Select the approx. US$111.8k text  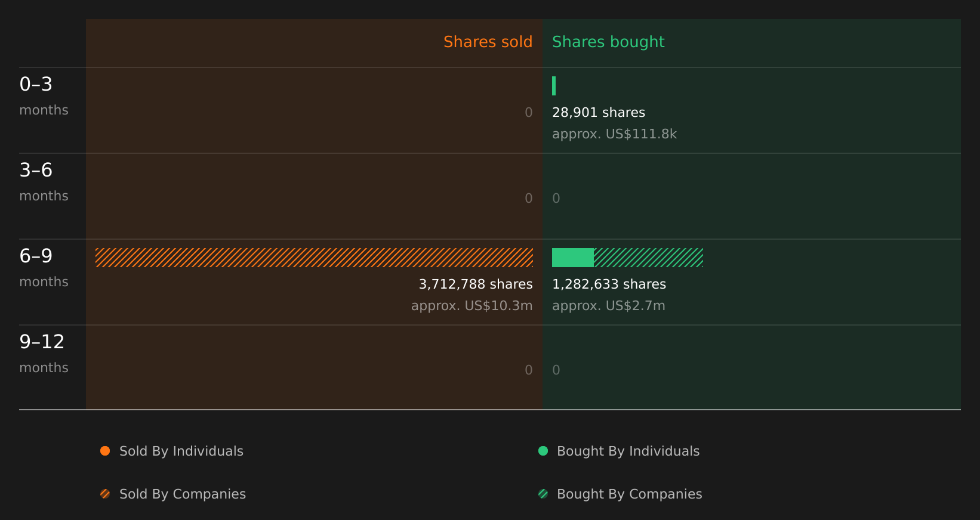pyautogui.click(x=614, y=134)
